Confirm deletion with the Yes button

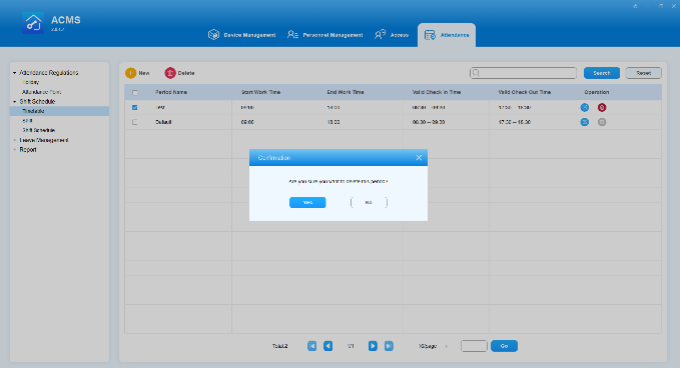[307, 202]
